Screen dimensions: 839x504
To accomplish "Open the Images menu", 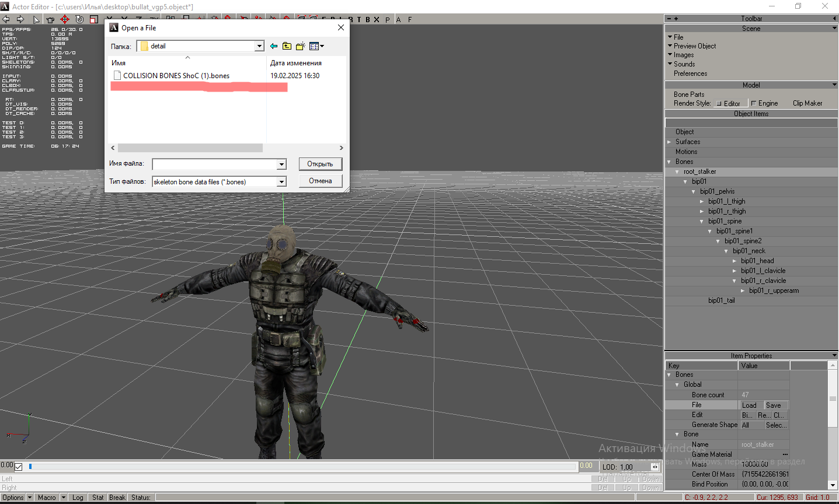I will tap(684, 55).
